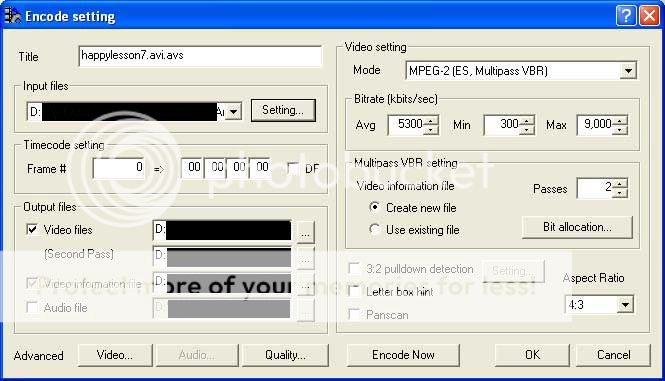665x381 pixels.
Task: Click the Encode Now button
Action: pos(403,355)
